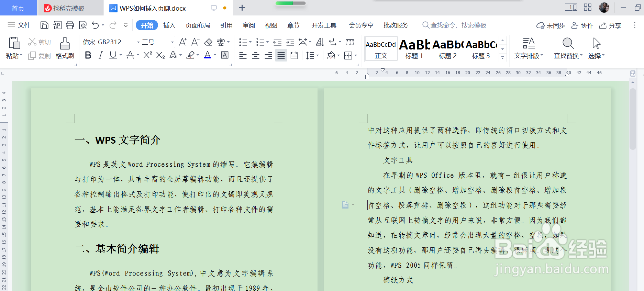
Task: Expand numbered list style dropdown arrow
Action: (x=267, y=42)
